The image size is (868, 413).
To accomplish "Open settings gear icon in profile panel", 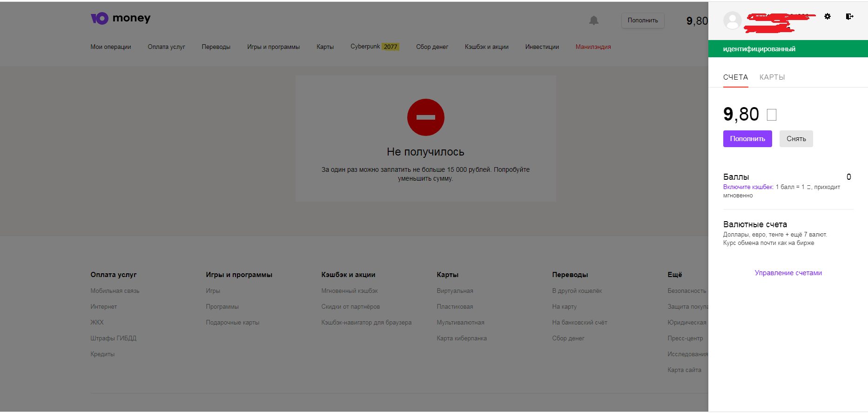I will pyautogui.click(x=827, y=16).
